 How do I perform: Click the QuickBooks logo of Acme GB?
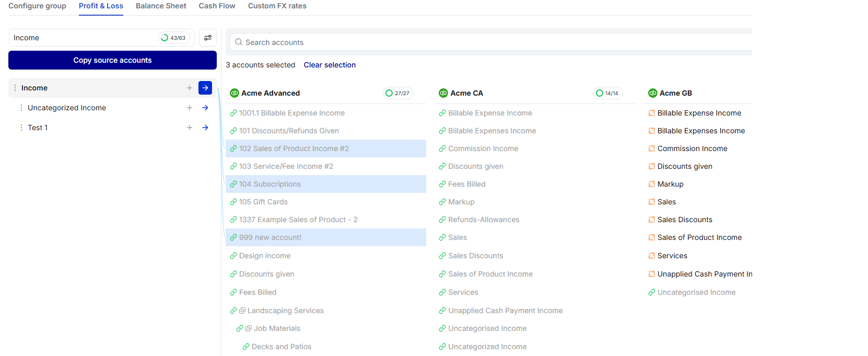(x=653, y=93)
